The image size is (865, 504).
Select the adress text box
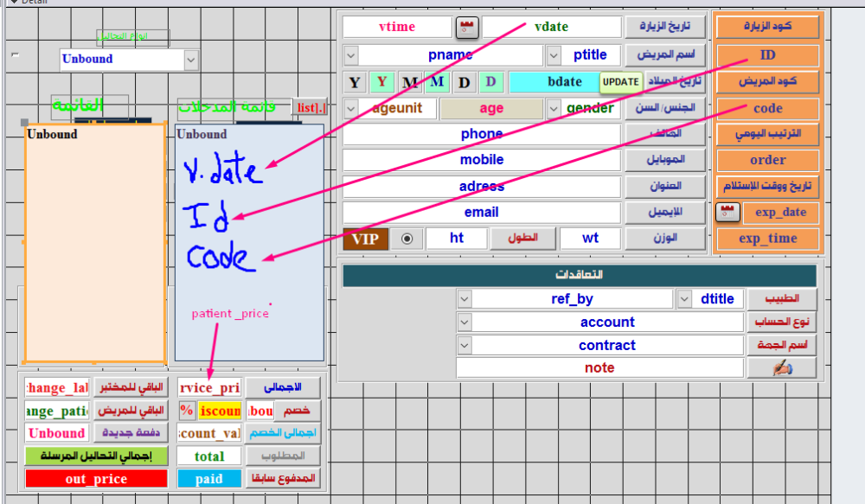482,187
